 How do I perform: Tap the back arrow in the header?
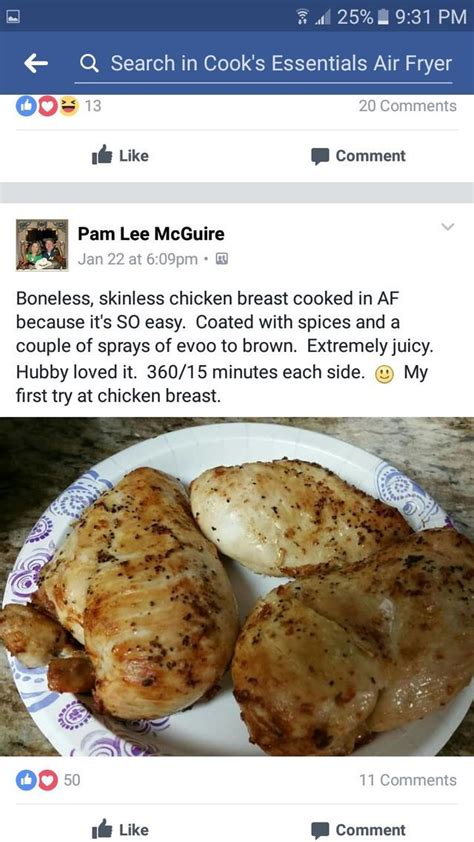click(x=36, y=64)
